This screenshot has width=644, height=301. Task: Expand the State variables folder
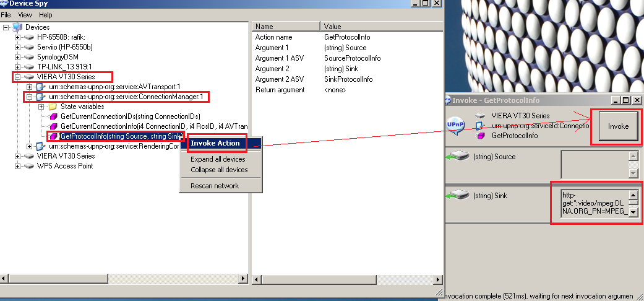pyautogui.click(x=41, y=107)
